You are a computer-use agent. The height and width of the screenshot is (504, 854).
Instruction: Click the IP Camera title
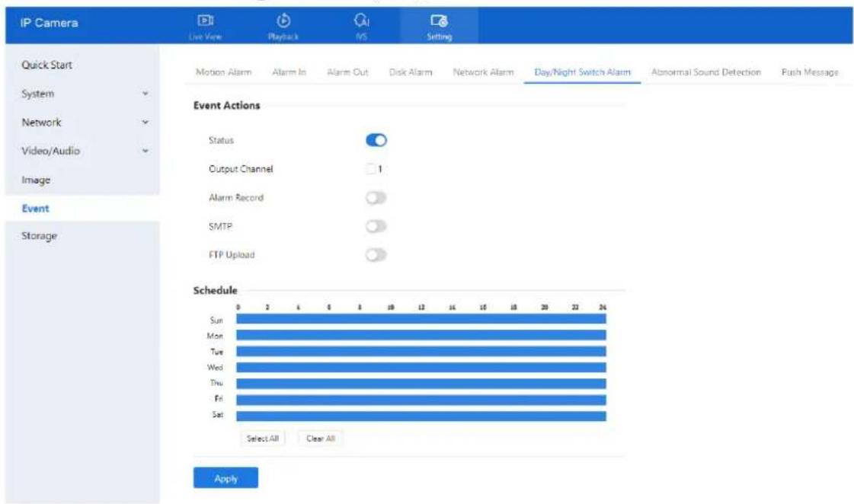49,23
